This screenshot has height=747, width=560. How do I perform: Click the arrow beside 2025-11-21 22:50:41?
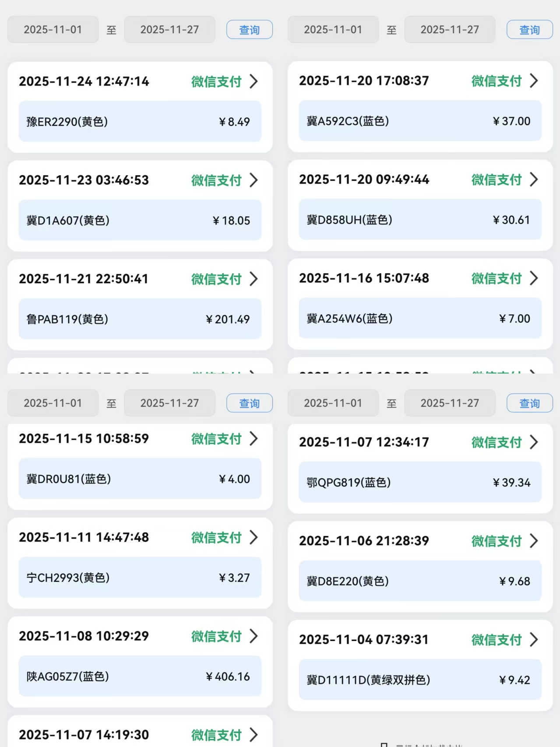click(254, 279)
